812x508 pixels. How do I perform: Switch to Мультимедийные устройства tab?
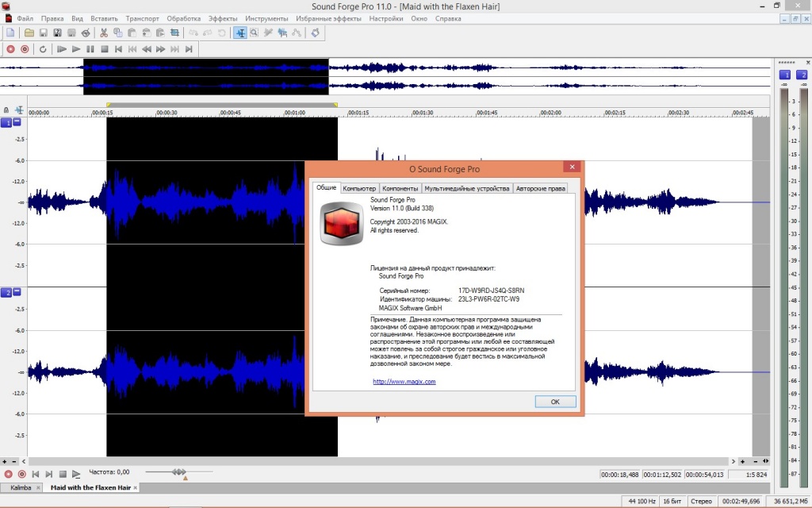467,189
